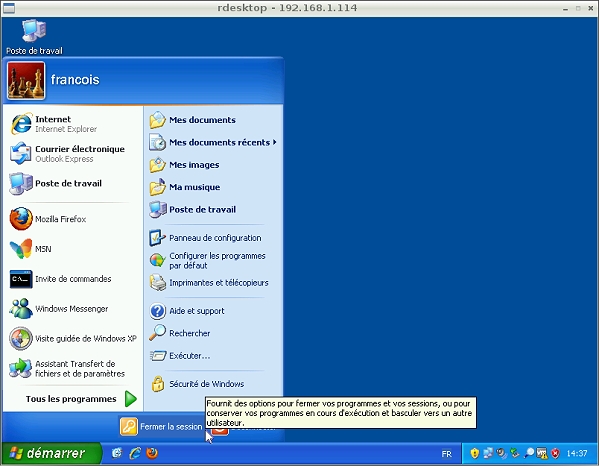Click Quick Launch icon left of Internet Explorer

click(x=117, y=453)
